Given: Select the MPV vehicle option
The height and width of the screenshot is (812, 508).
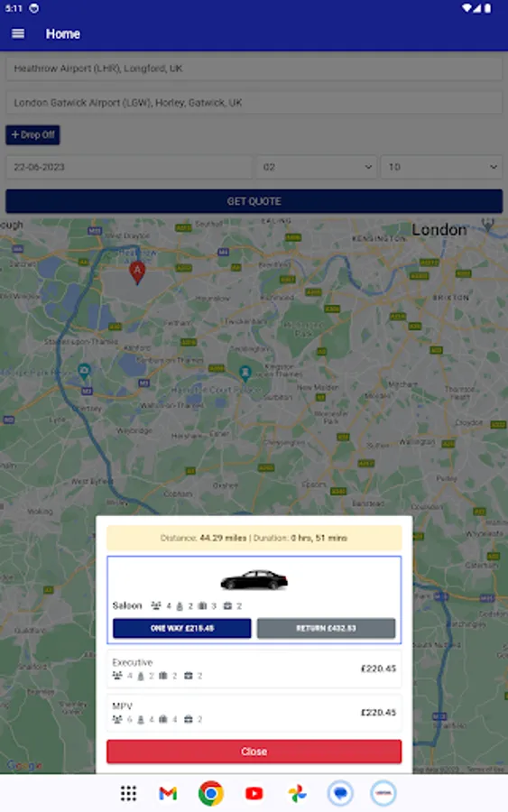Looking at the screenshot, I should [x=254, y=713].
